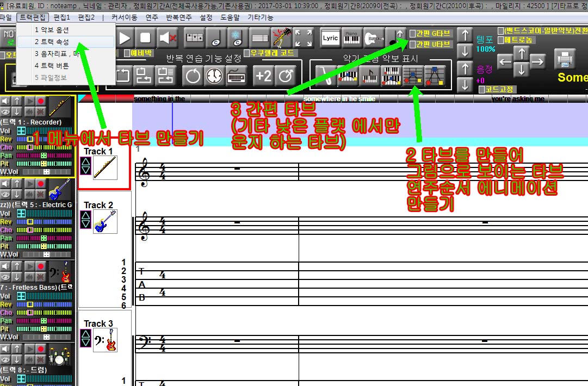The image size is (588, 386).
Task: Click the Play button in the transport bar
Action: 125,38
